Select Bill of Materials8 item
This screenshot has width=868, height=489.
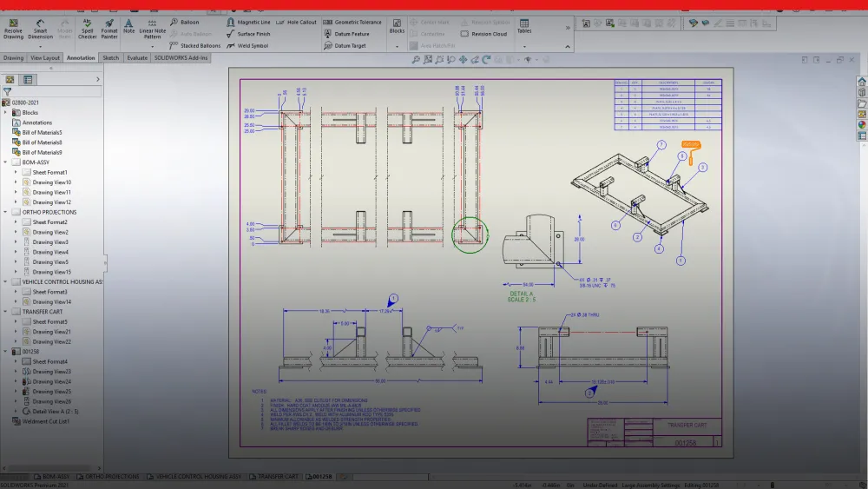coord(36,142)
